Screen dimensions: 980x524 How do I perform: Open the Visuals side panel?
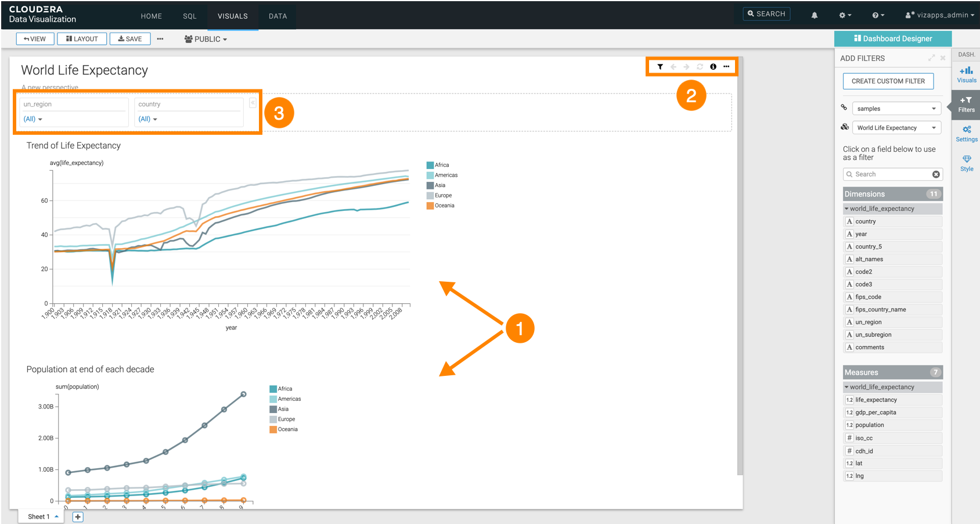966,75
